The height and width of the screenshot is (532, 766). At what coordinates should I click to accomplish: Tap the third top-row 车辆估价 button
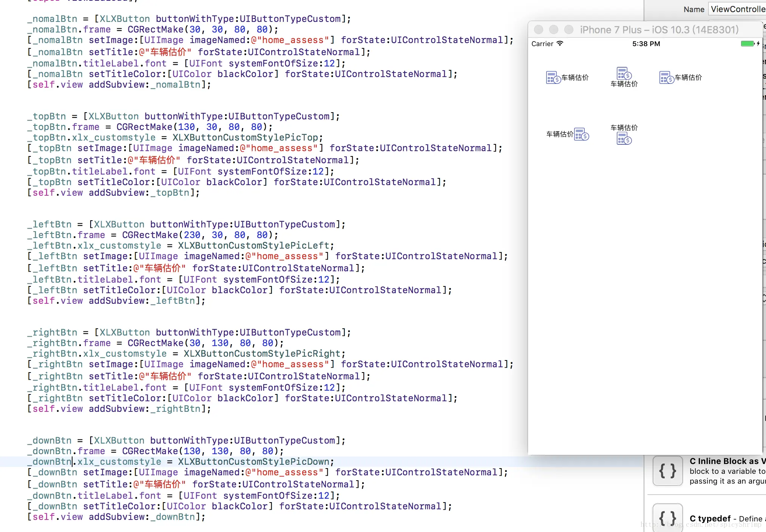coord(680,77)
